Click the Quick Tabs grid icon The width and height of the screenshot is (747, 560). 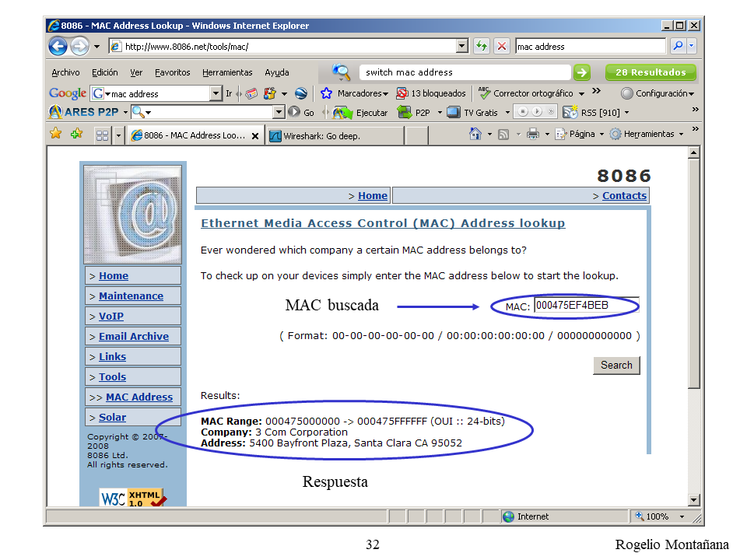(x=102, y=135)
